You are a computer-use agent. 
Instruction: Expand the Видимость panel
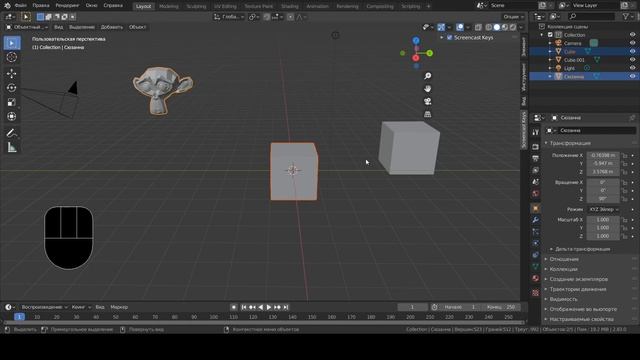point(563,299)
